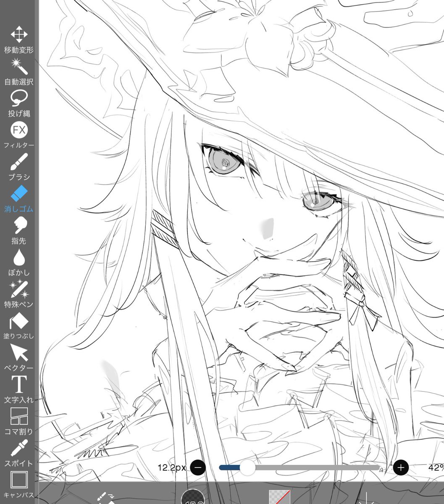Choose the 投げ縄 lasso tool
444x504 pixels.
pos(19,104)
